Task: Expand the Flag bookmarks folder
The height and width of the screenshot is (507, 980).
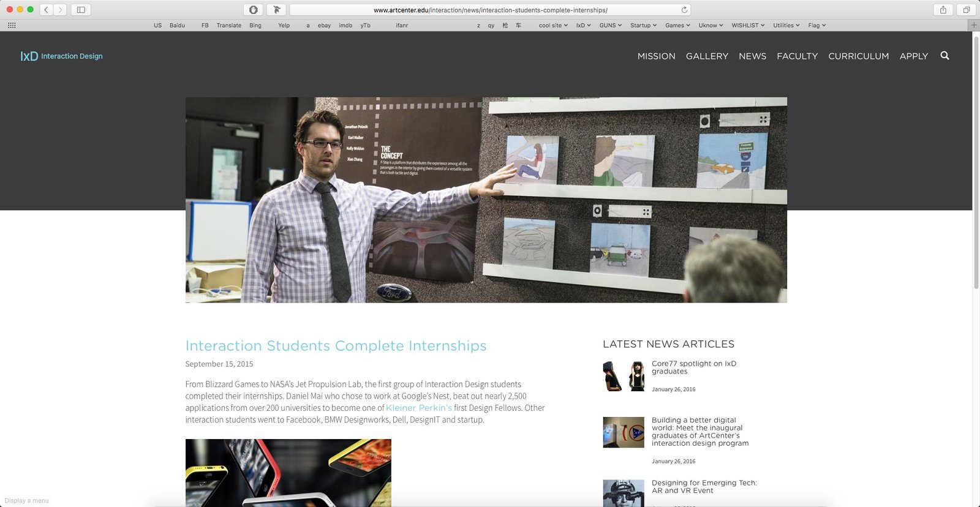Action: click(x=817, y=25)
